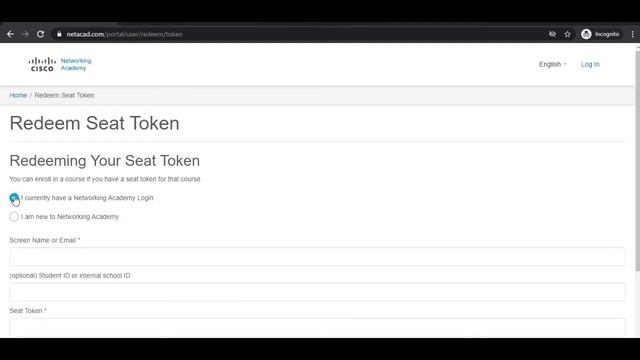Click the browser forward arrow
Screen dimensions: 640x360
pos(25,34)
